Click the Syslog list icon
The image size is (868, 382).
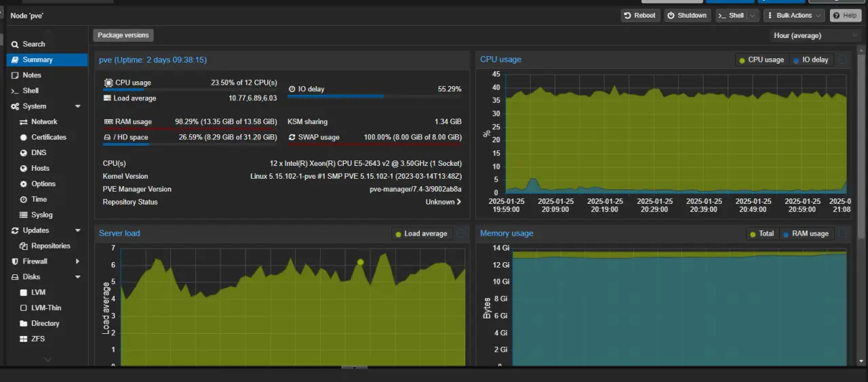24,215
